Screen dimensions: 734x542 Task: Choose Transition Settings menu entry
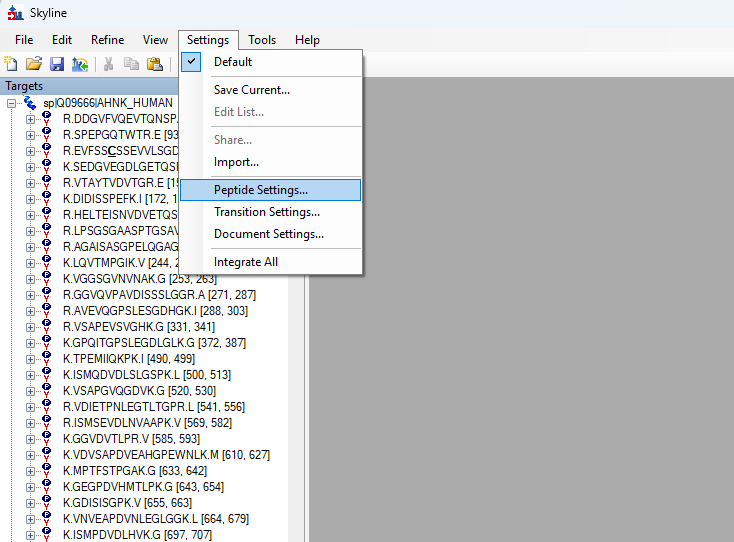click(266, 212)
